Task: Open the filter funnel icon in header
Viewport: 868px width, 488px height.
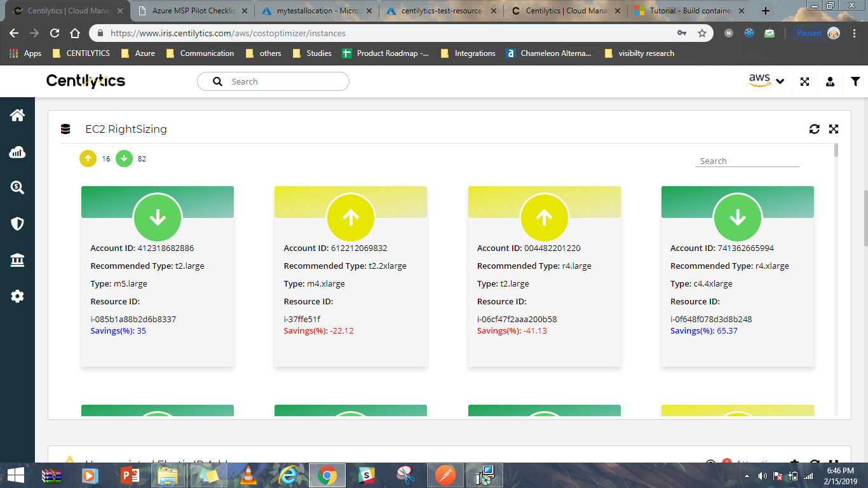Action: pos(855,81)
